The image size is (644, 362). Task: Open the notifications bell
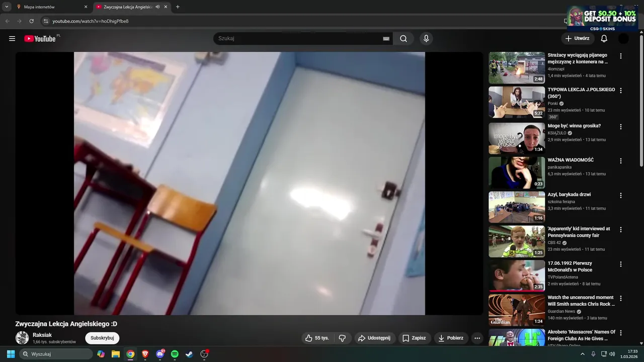(604, 39)
